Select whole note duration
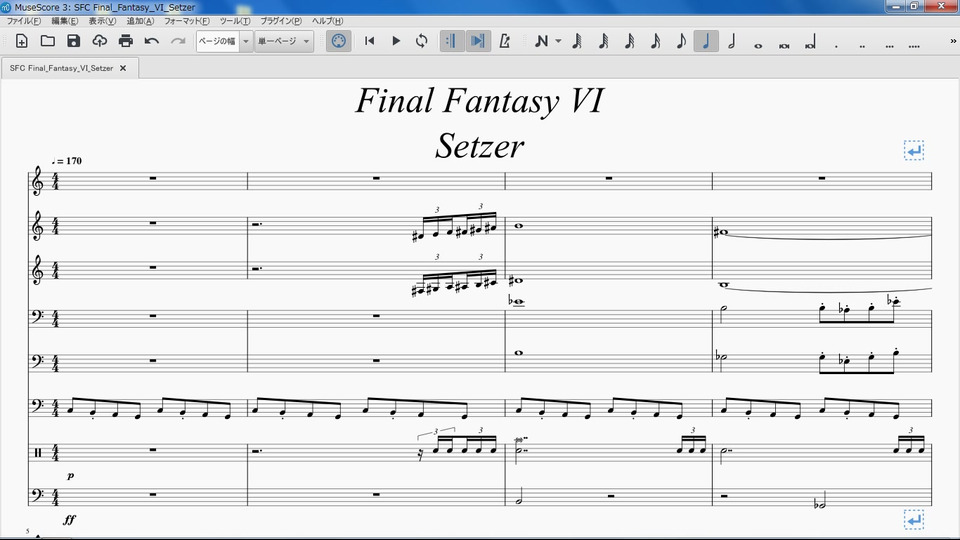This screenshot has width=960, height=540. pos(758,45)
